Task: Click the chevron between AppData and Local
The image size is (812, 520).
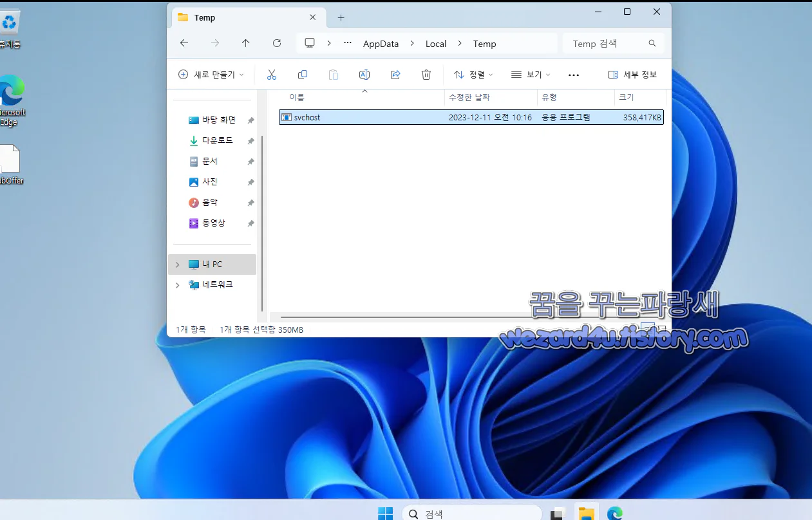Action: pos(412,44)
